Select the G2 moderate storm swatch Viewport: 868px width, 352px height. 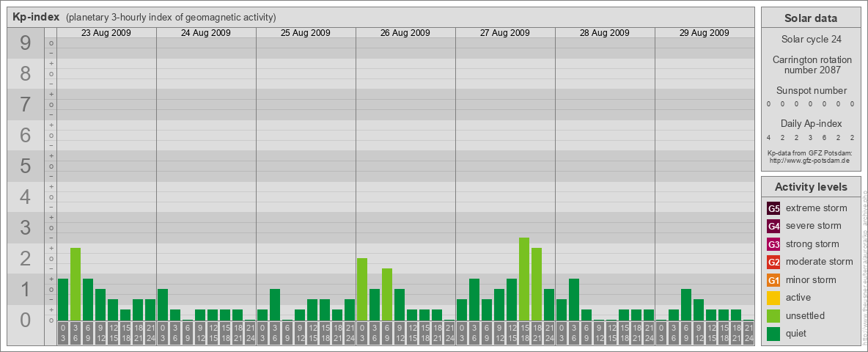[x=773, y=263]
